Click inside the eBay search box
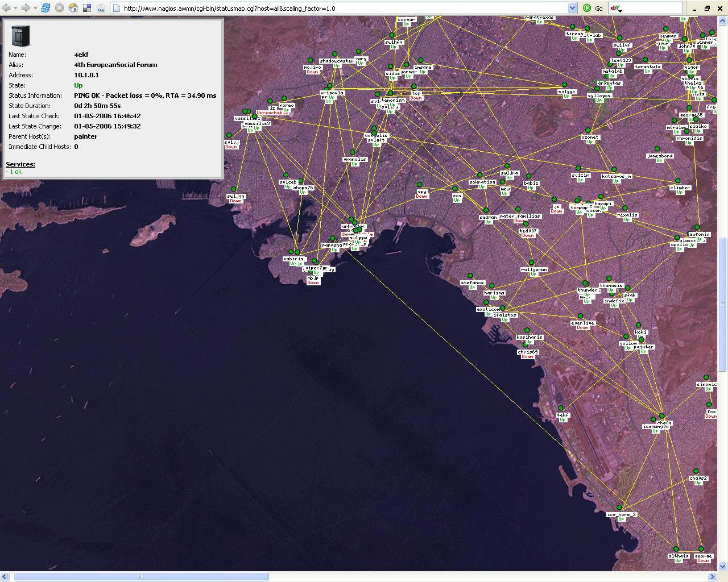Image resolution: width=728 pixels, height=582 pixels. [652, 8]
